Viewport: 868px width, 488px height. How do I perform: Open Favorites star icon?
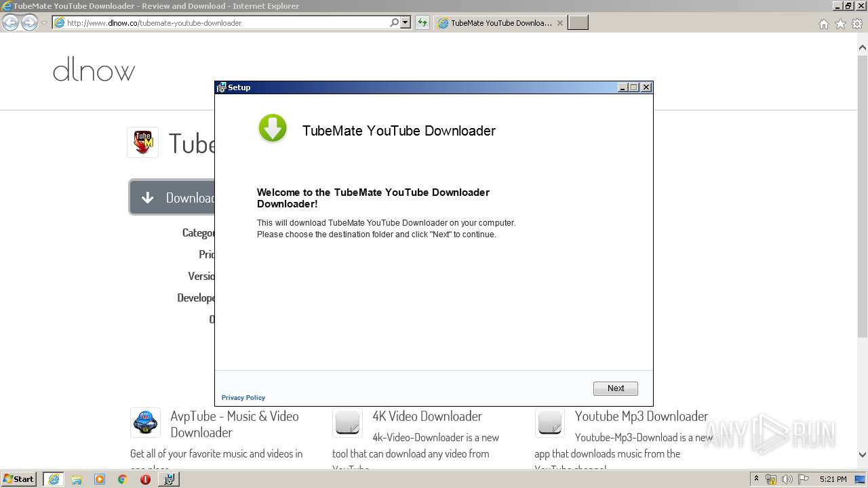pyautogui.click(x=840, y=24)
